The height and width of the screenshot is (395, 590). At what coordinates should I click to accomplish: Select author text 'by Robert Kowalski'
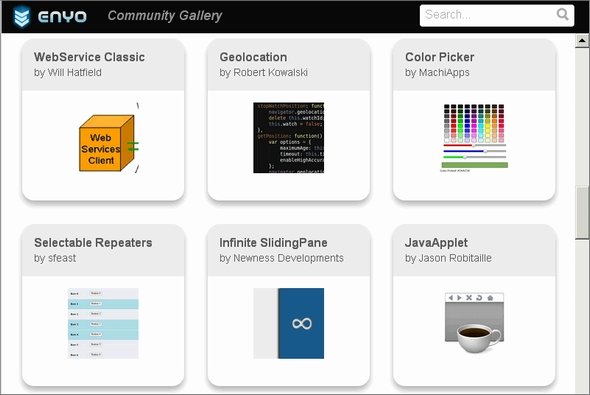click(x=263, y=72)
